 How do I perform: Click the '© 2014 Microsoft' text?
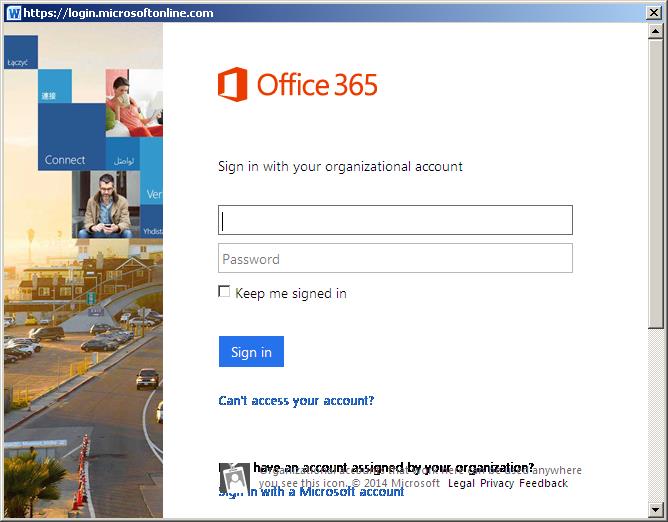pos(395,483)
